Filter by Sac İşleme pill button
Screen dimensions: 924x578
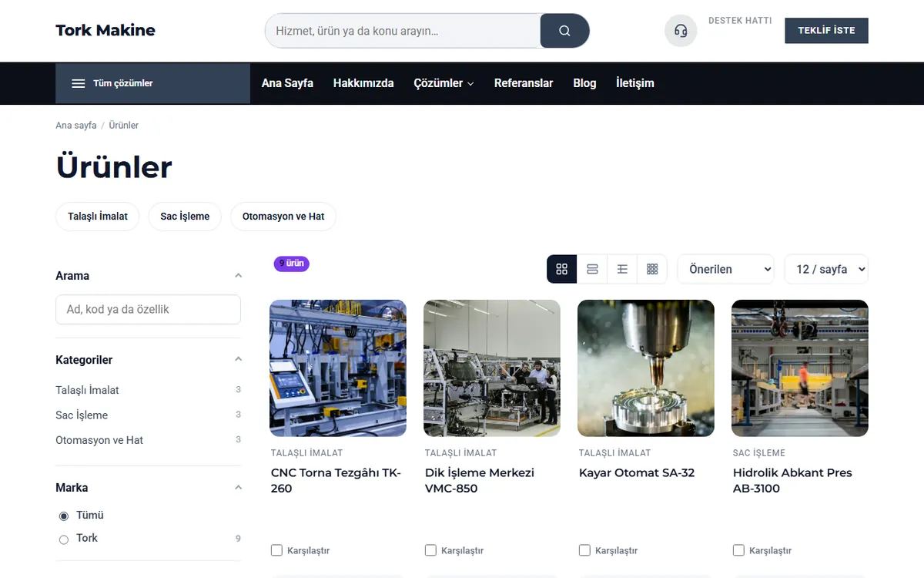[x=185, y=217]
